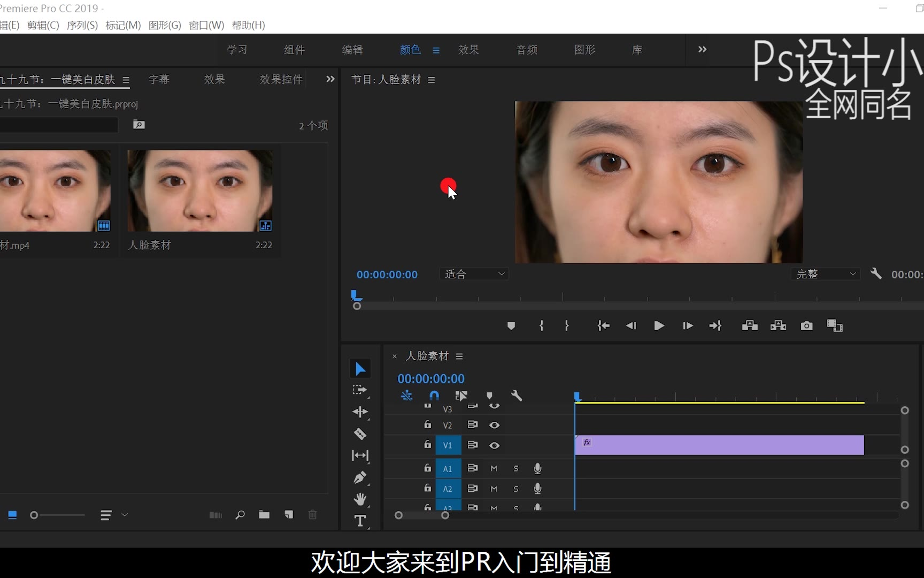Toggle snap magnet in the timeline
This screenshot has height=578, width=924.
click(434, 396)
